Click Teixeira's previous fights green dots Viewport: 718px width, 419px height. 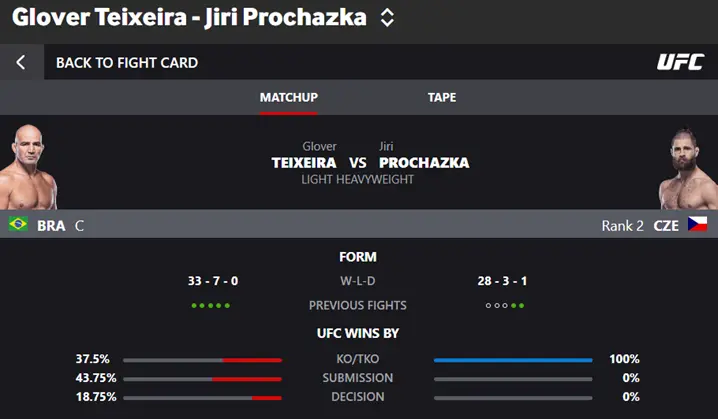click(x=211, y=305)
